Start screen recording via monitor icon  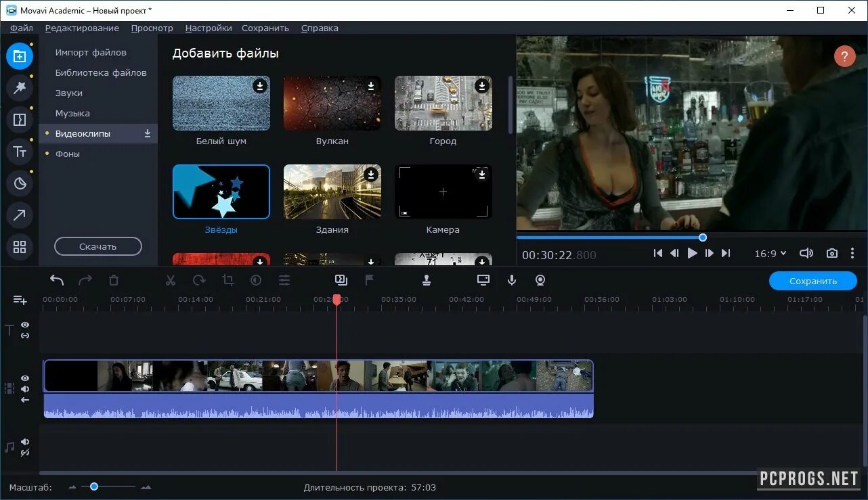tap(483, 279)
